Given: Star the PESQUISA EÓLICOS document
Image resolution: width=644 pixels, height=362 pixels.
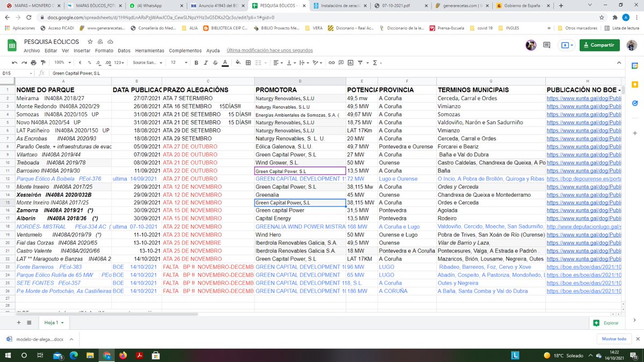Looking at the screenshot, I should point(90,41).
